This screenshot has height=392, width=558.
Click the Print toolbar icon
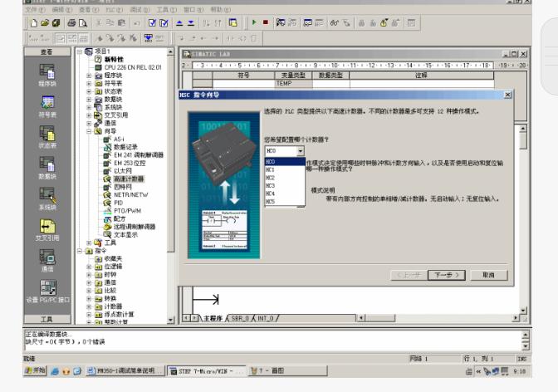70,24
